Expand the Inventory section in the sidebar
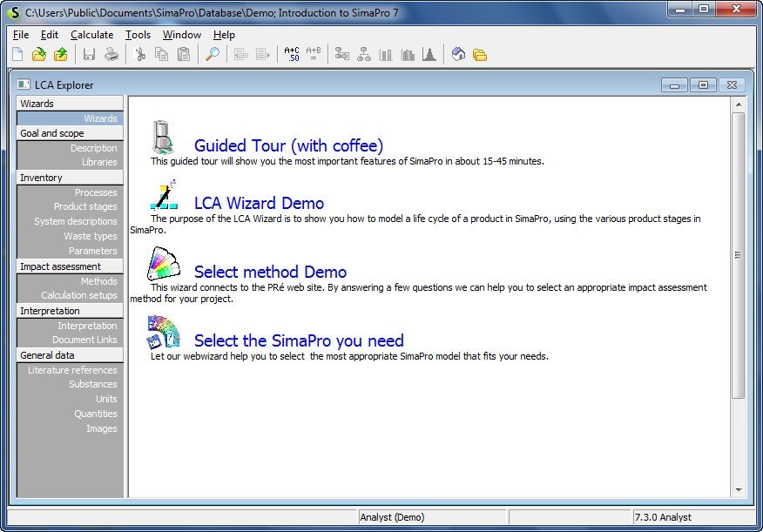This screenshot has height=532, width=763. coord(40,177)
